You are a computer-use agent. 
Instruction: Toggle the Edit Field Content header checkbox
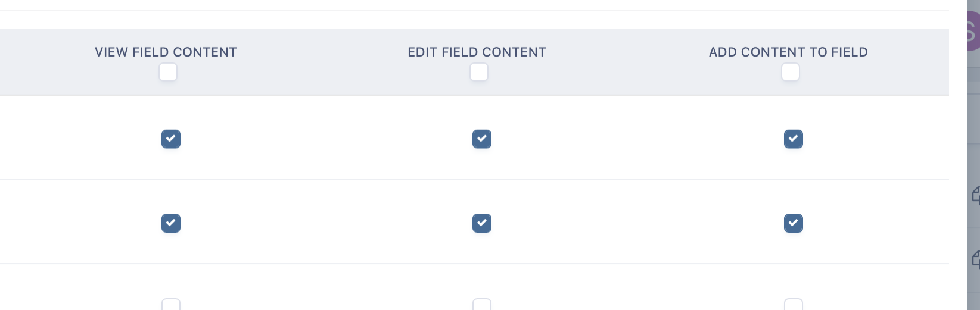479,73
